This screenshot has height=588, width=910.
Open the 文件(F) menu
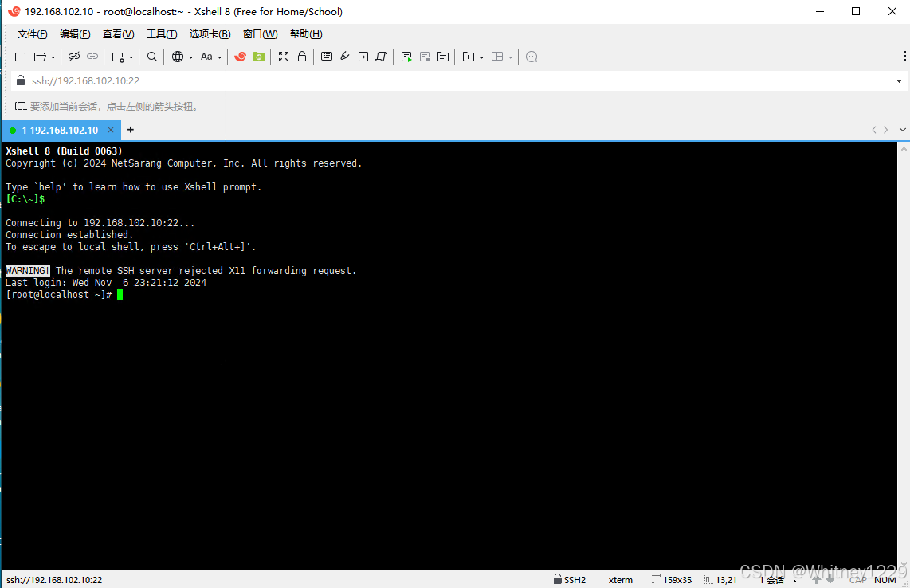click(32, 34)
